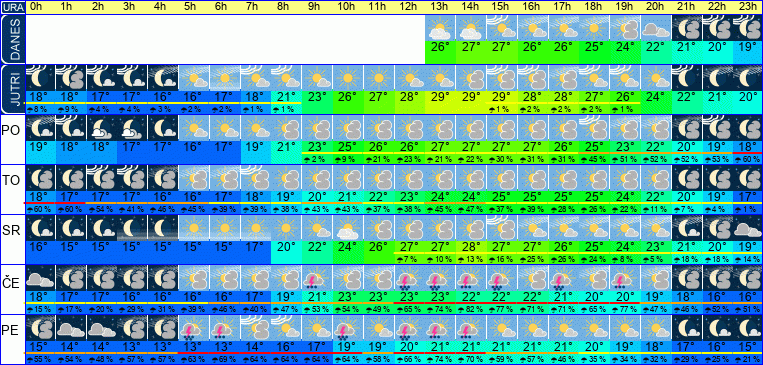The width and height of the screenshot is (763, 365).
Task: Click the PE 14h thunderstorm icon
Action: point(472,328)
